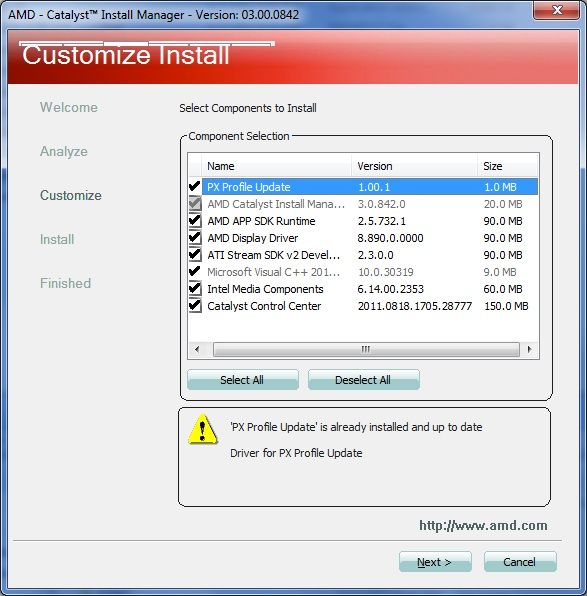Sort by the Size column header
This screenshot has height=596, width=587.
coord(508,166)
